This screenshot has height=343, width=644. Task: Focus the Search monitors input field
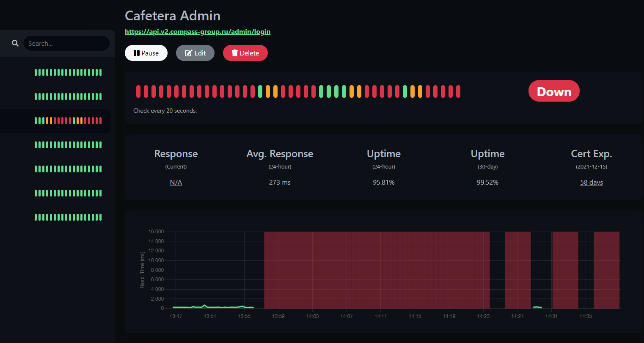(x=66, y=43)
